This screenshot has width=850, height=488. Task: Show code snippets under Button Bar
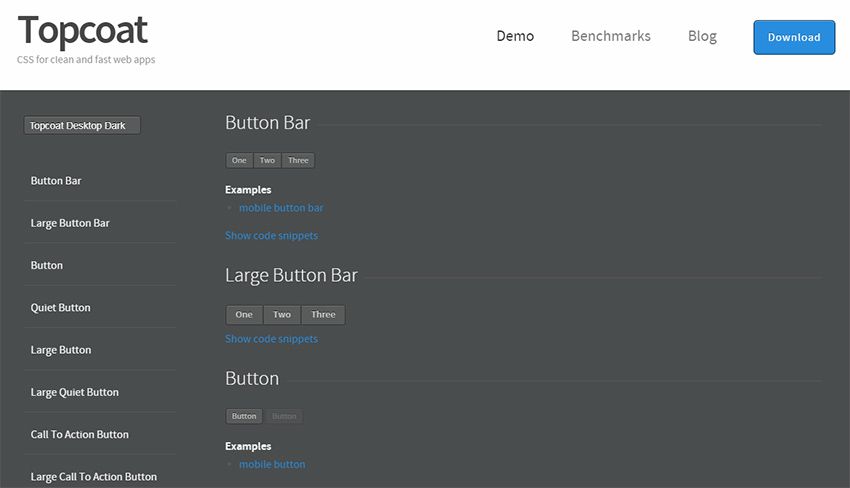click(x=271, y=236)
